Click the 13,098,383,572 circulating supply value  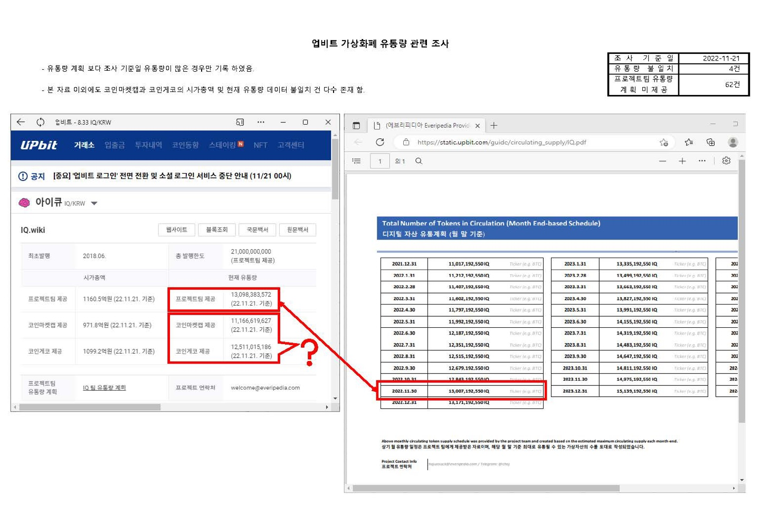pos(251,294)
